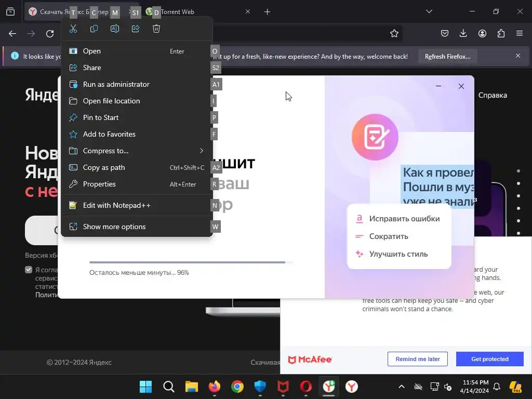Click the Исправить ошибки option
The height and width of the screenshot is (399, 532).
(x=399, y=219)
